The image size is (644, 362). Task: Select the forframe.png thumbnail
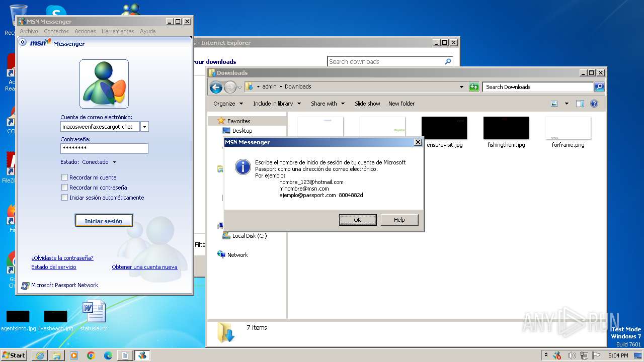(568, 128)
